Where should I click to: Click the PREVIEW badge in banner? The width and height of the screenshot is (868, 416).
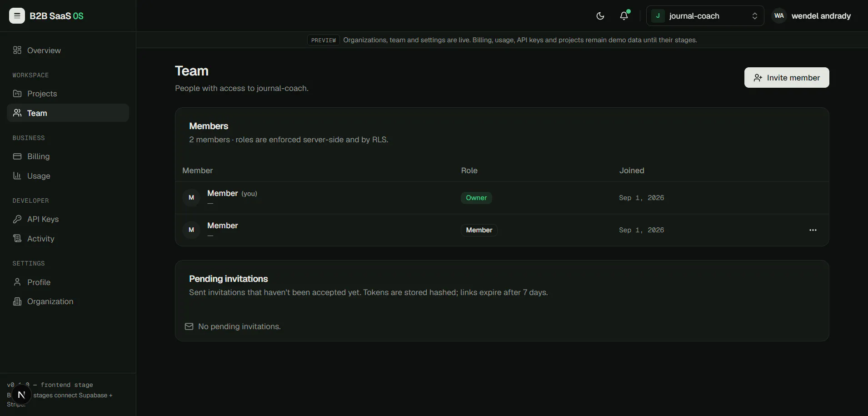[x=324, y=40]
